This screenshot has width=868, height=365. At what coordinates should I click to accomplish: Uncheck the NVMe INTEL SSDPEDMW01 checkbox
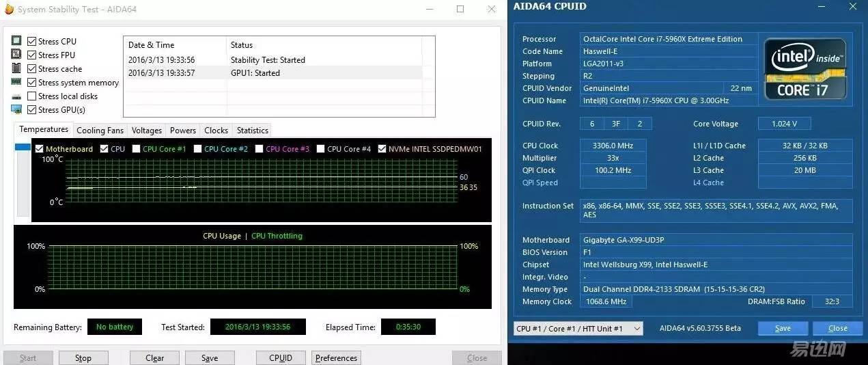pyautogui.click(x=382, y=148)
